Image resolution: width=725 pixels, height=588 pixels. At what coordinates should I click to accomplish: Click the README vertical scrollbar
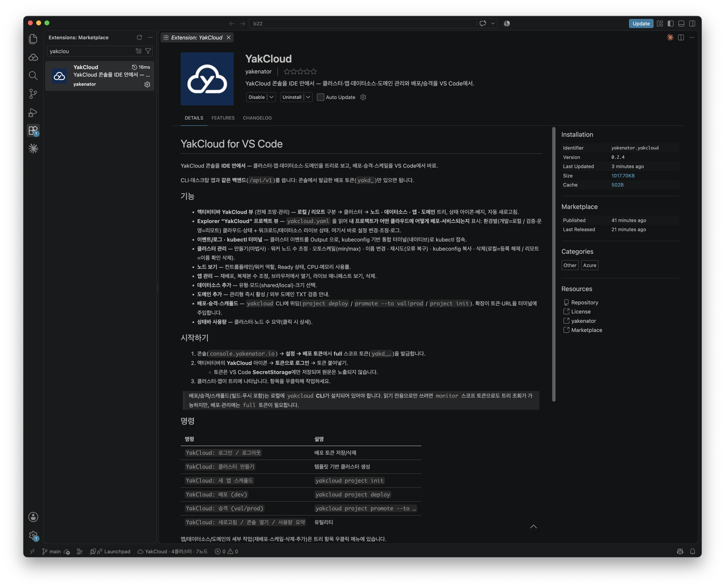pyautogui.click(x=554, y=264)
